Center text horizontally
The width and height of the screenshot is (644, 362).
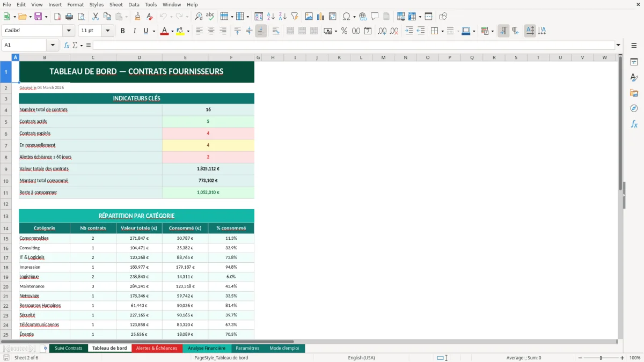tap(211, 31)
